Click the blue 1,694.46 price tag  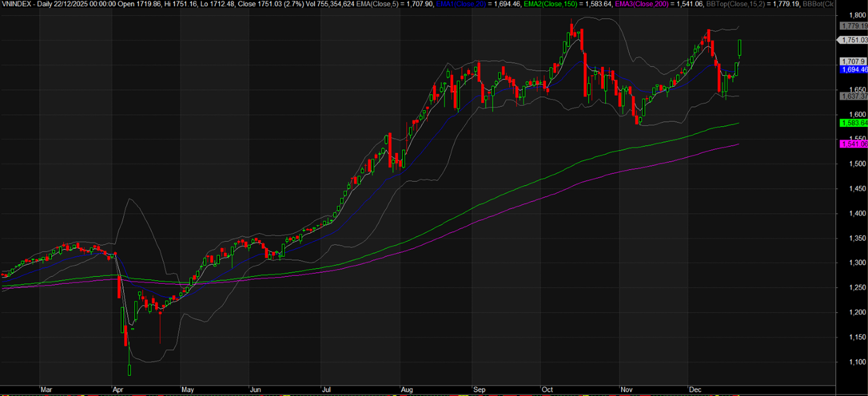click(x=853, y=70)
